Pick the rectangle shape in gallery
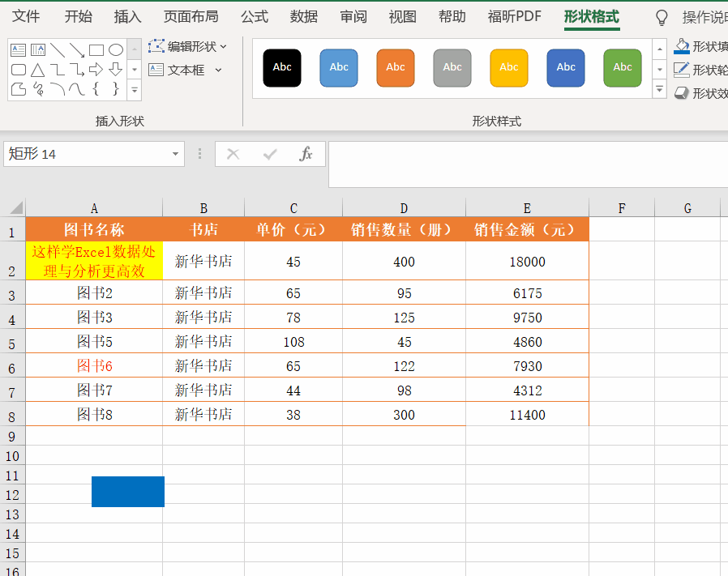The width and height of the screenshot is (728, 576). [x=96, y=49]
